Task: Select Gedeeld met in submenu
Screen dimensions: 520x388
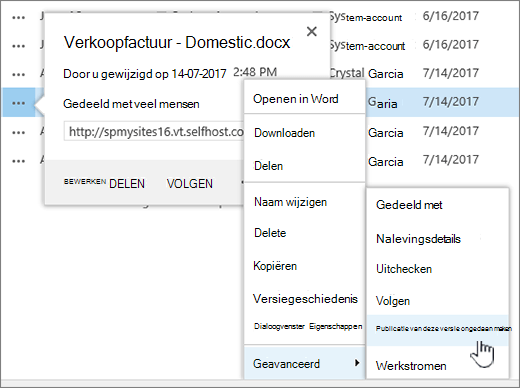Action: click(x=409, y=205)
